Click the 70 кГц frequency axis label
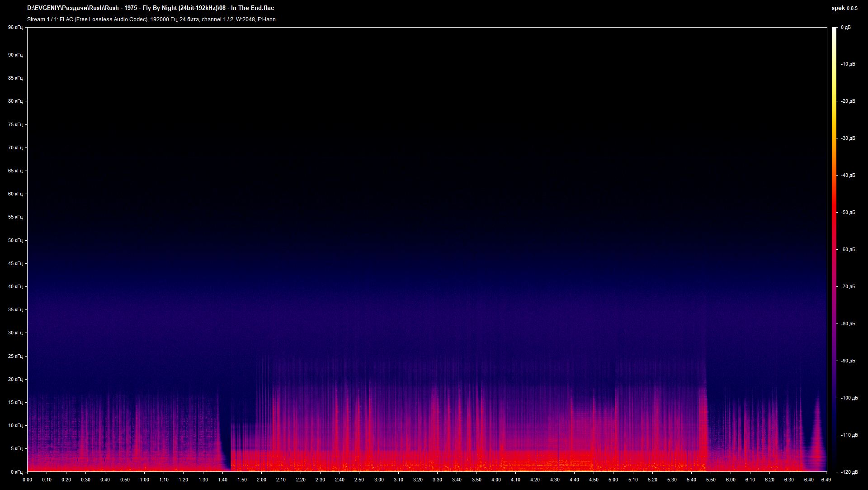This screenshot has width=868, height=490. pos(15,147)
